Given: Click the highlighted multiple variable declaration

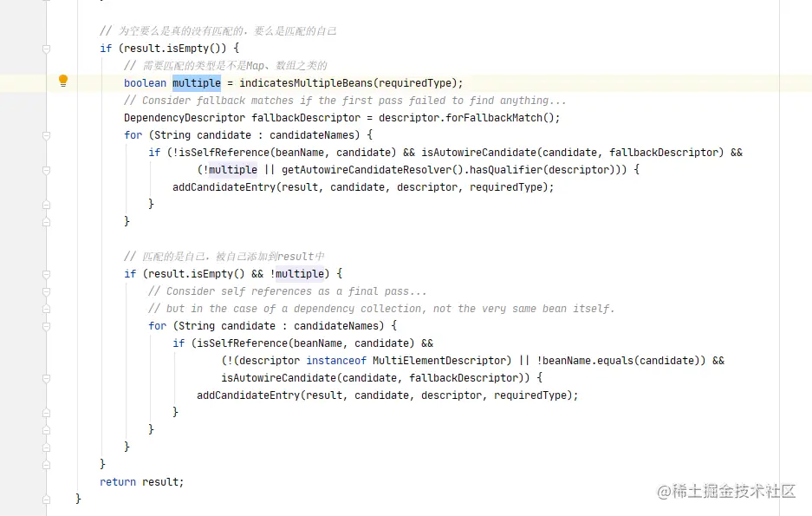Looking at the screenshot, I should click(196, 83).
